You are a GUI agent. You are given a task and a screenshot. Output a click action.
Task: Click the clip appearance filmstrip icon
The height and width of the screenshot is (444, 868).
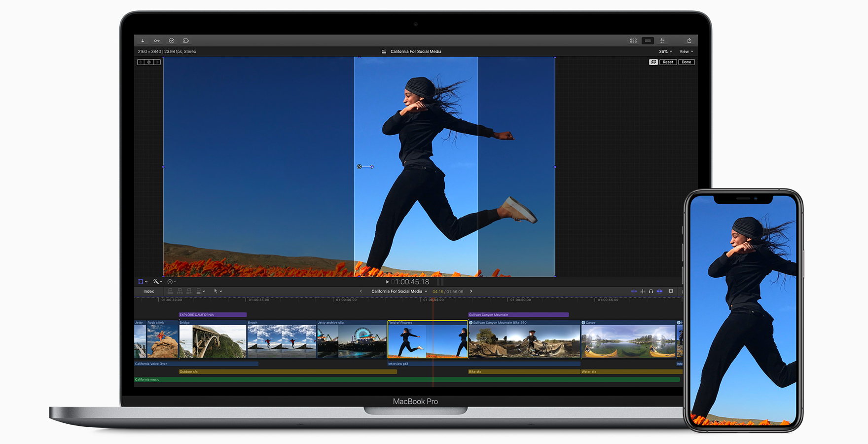coord(671,292)
